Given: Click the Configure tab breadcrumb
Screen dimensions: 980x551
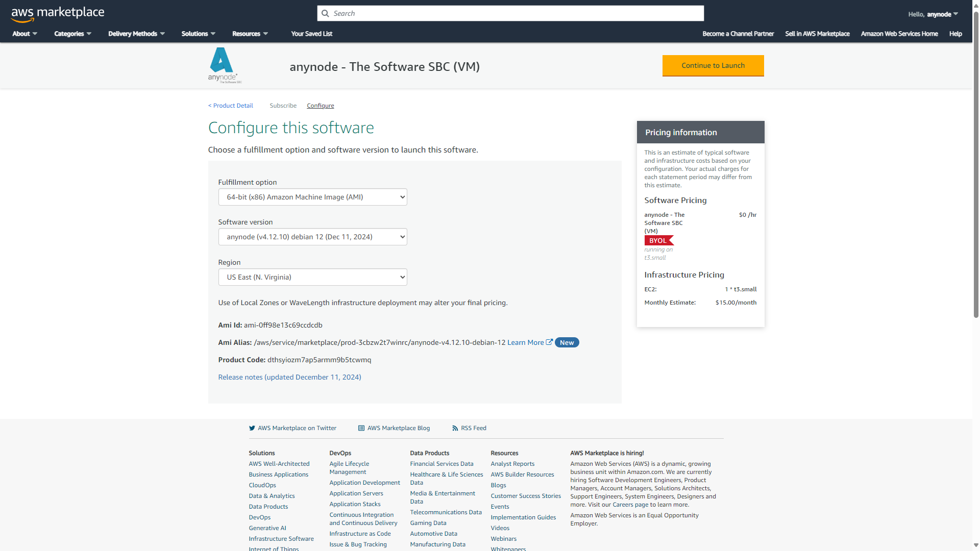Looking at the screenshot, I should pyautogui.click(x=321, y=106).
